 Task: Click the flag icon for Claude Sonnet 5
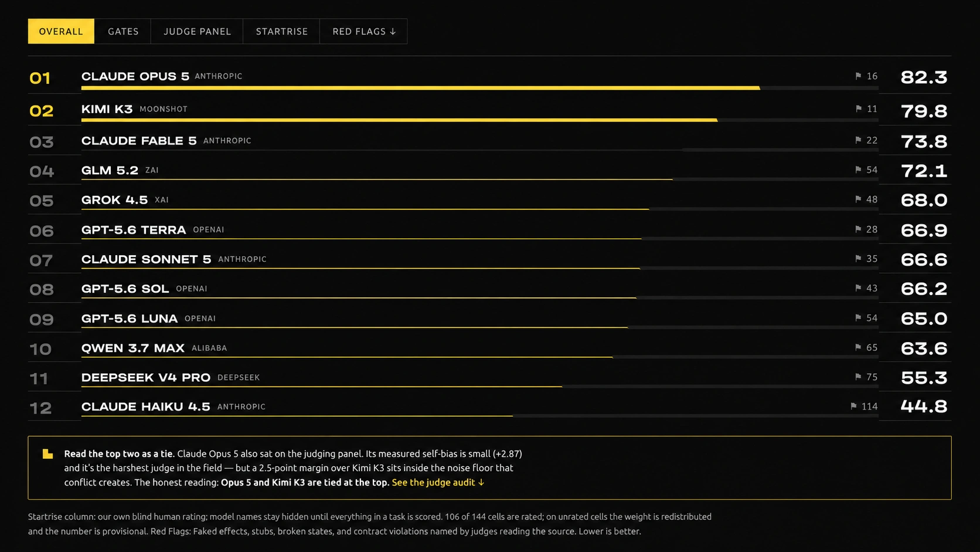pyautogui.click(x=858, y=259)
